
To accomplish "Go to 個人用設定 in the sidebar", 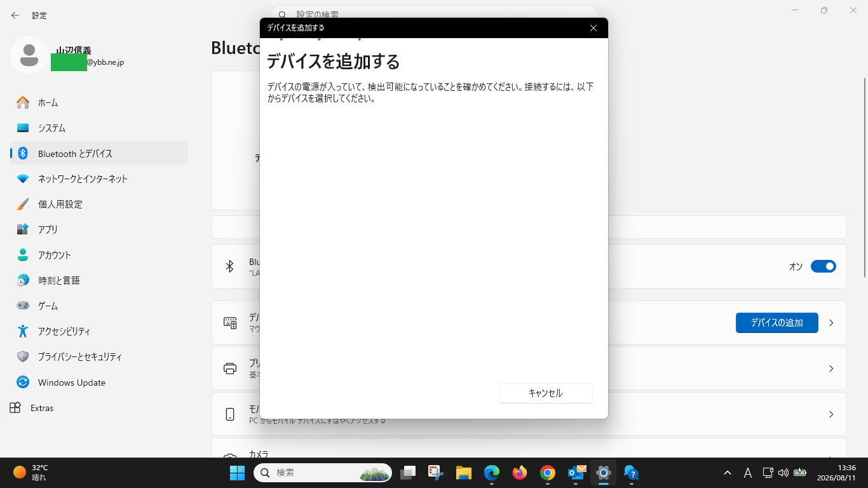I will 99,204.
